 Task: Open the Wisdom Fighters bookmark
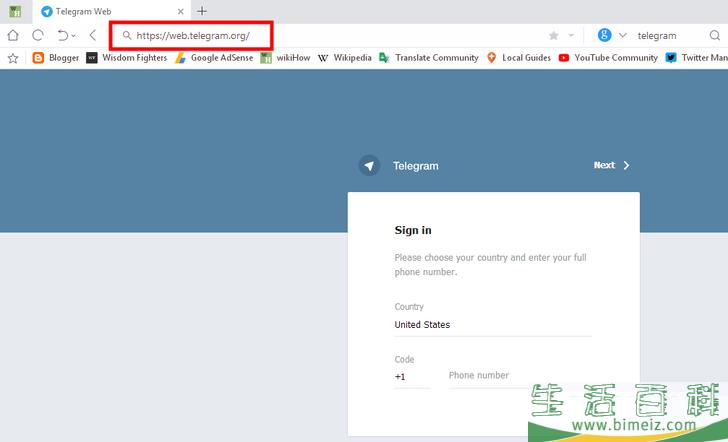[x=127, y=58]
